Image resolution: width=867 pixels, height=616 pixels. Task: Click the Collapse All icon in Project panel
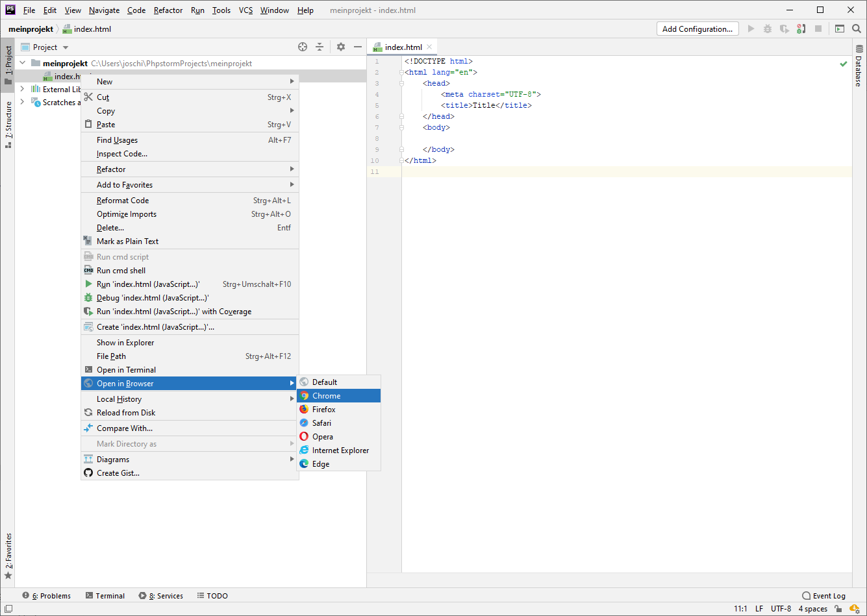[320, 47]
